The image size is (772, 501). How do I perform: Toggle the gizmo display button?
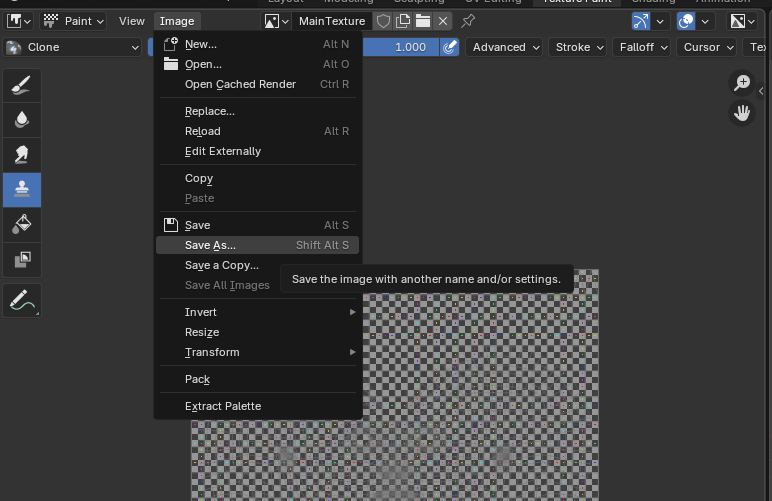641,21
